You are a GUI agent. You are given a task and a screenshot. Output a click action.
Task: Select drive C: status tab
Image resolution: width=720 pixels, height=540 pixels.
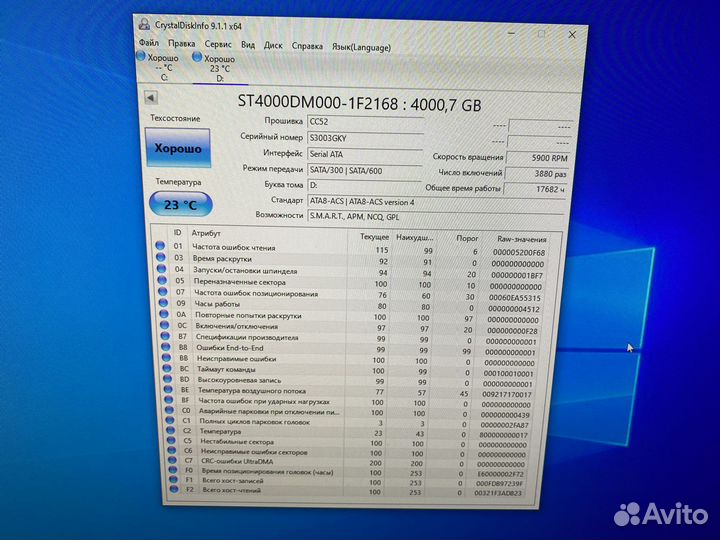[159, 67]
